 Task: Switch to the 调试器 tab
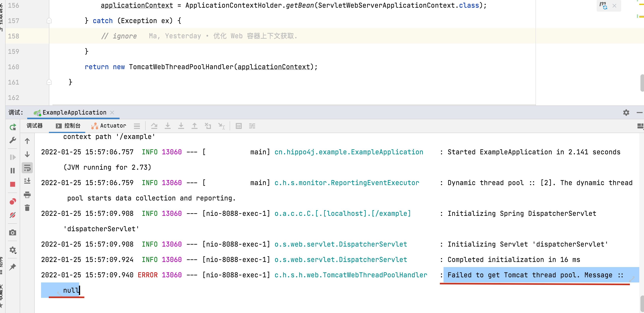(x=35, y=126)
